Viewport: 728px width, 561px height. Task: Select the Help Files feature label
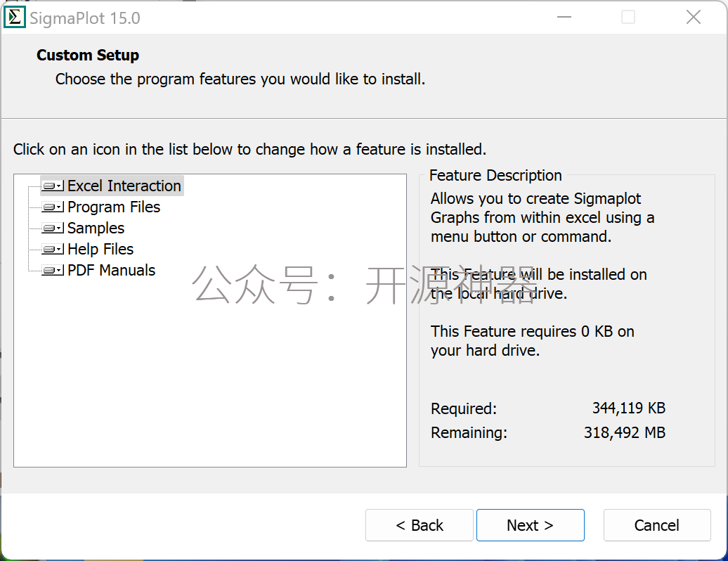point(100,250)
